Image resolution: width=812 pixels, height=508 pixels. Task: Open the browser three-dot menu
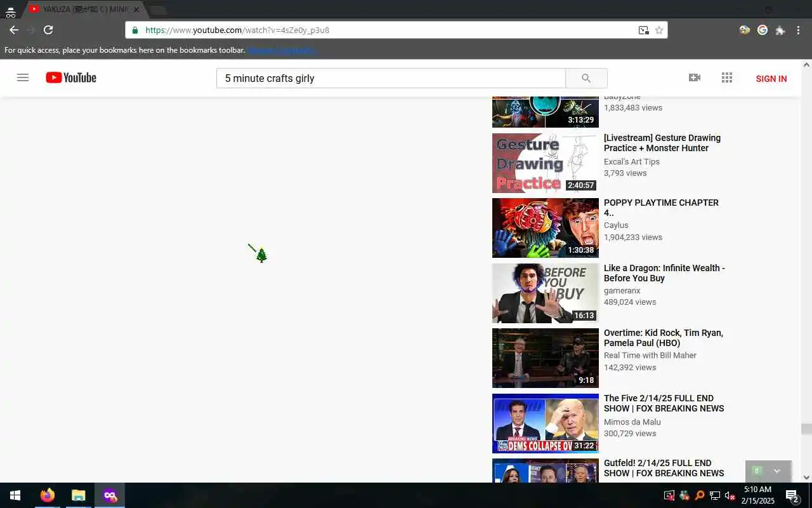[798, 30]
